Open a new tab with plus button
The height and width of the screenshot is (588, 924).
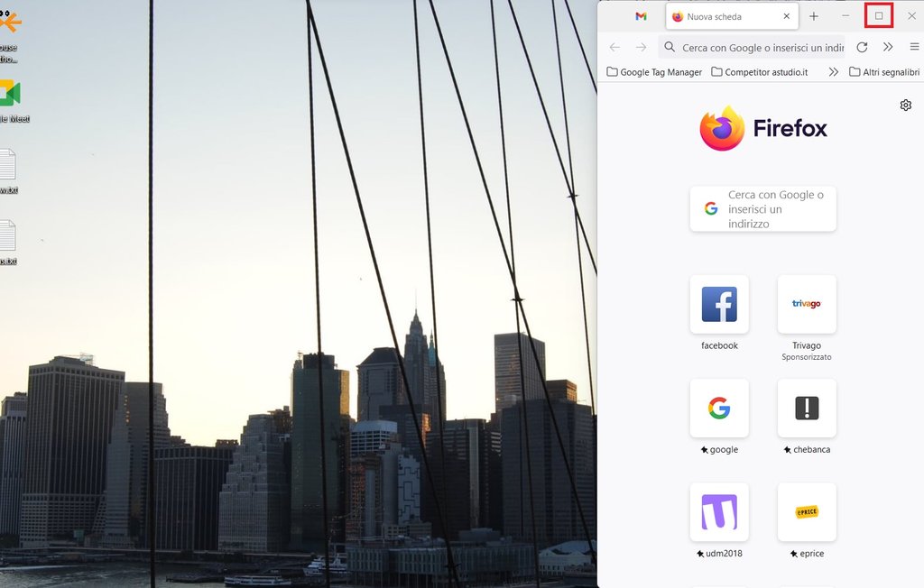[813, 16]
